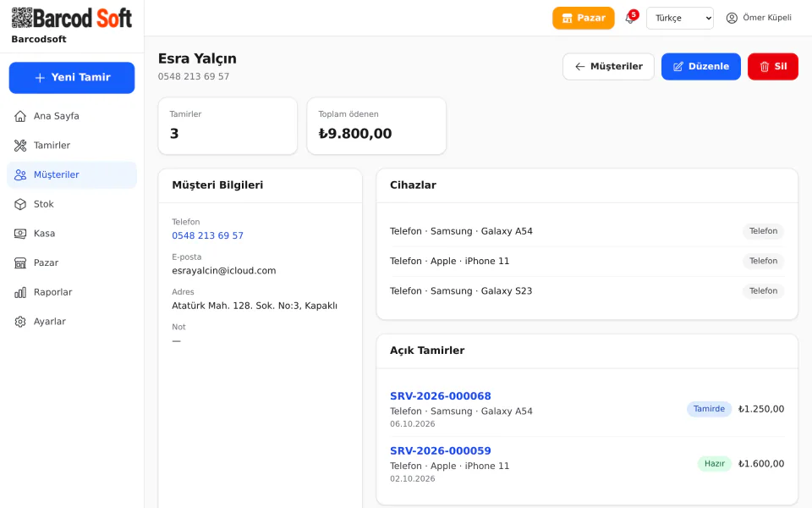Click the tools icon beside Tamirler
The height and width of the screenshot is (508, 812).
coord(20,146)
